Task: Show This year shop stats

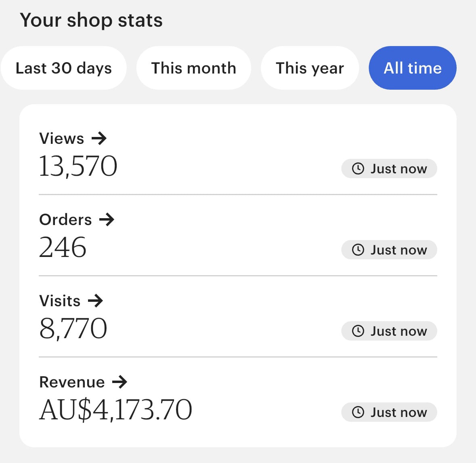Action: click(x=310, y=68)
